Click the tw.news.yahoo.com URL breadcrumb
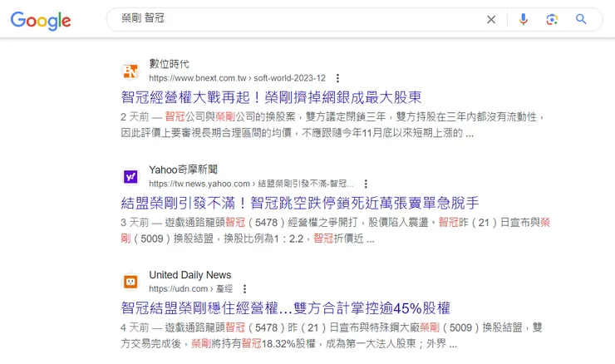 (x=251, y=184)
